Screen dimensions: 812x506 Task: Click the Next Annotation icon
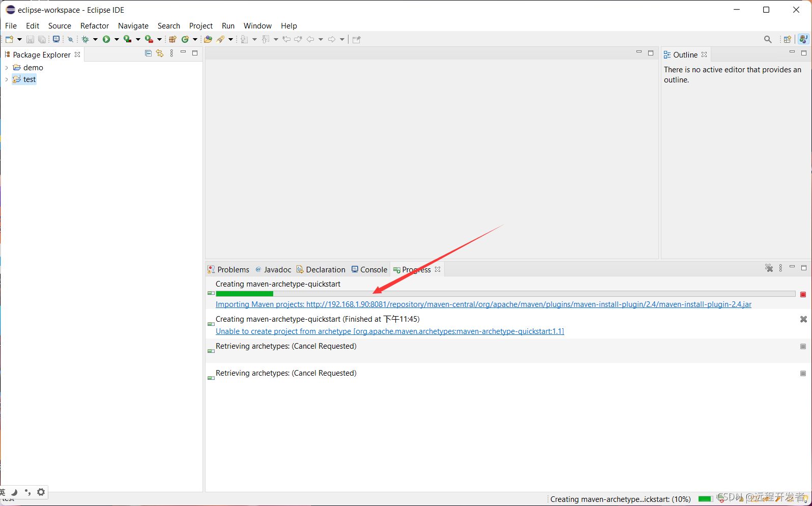coord(244,39)
